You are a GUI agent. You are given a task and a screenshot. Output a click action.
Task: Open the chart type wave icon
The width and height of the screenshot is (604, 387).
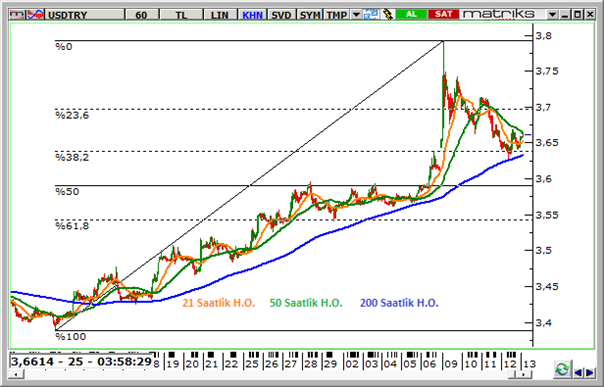point(35,15)
